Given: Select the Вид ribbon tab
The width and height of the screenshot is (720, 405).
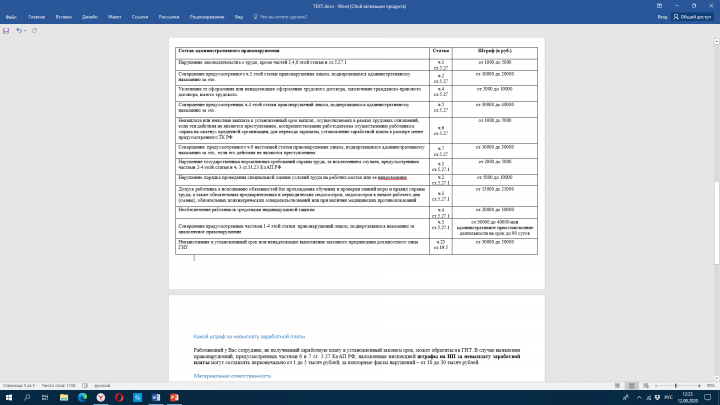Looking at the screenshot, I should tap(239, 17).
